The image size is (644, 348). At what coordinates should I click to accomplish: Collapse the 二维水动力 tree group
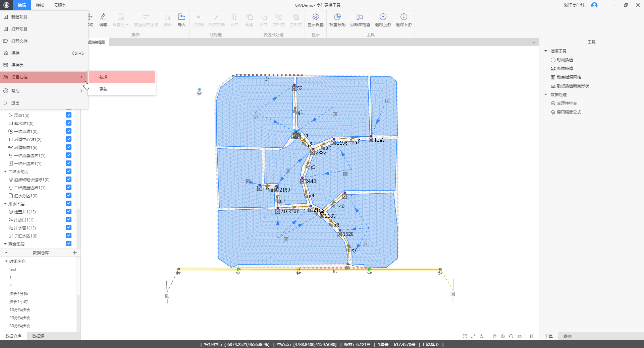(5, 171)
